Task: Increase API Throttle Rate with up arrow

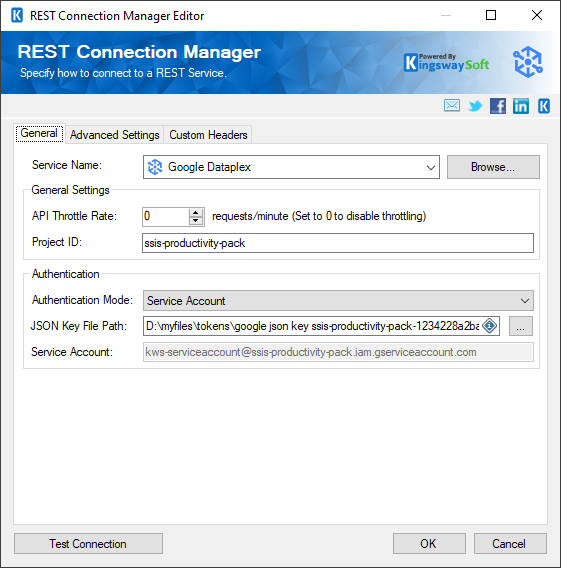Action: 196,213
